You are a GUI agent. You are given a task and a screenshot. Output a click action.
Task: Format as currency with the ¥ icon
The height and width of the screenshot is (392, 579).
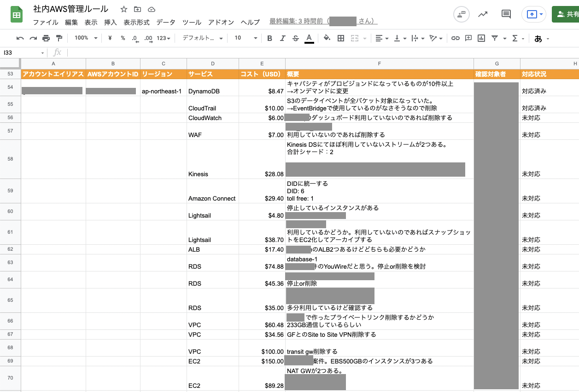point(110,38)
